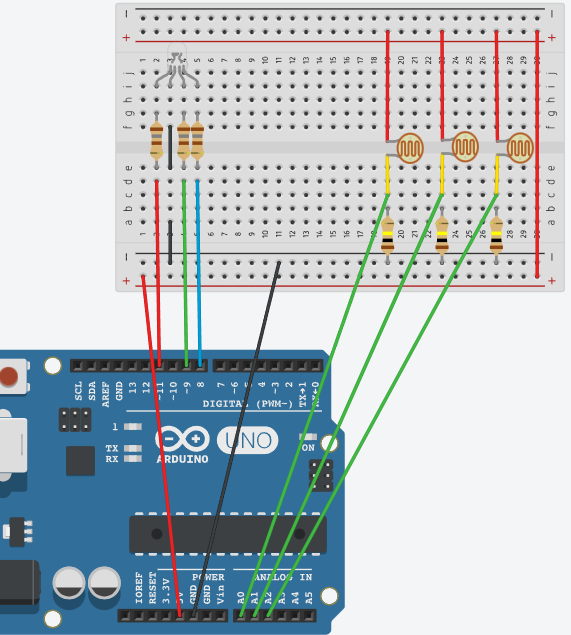Select the long black wire to Arduino GND
Screen dimensions: 571x635
(x=237, y=439)
